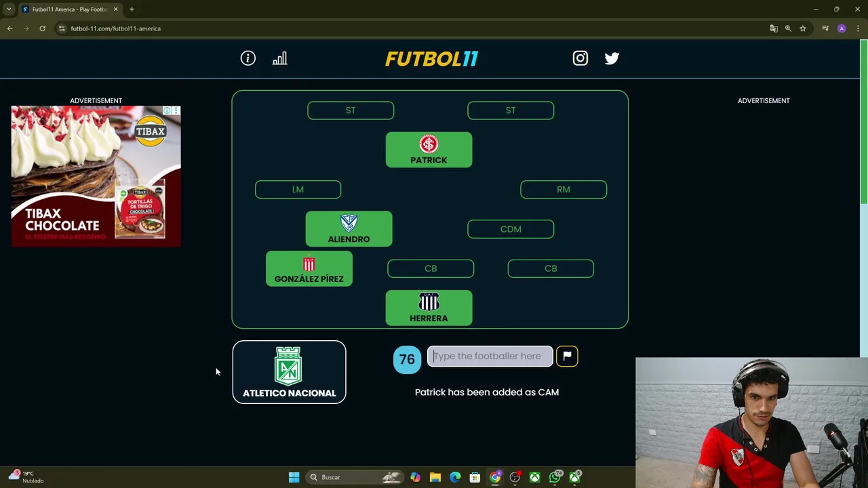
Task: Select the RM position slot
Action: (564, 190)
